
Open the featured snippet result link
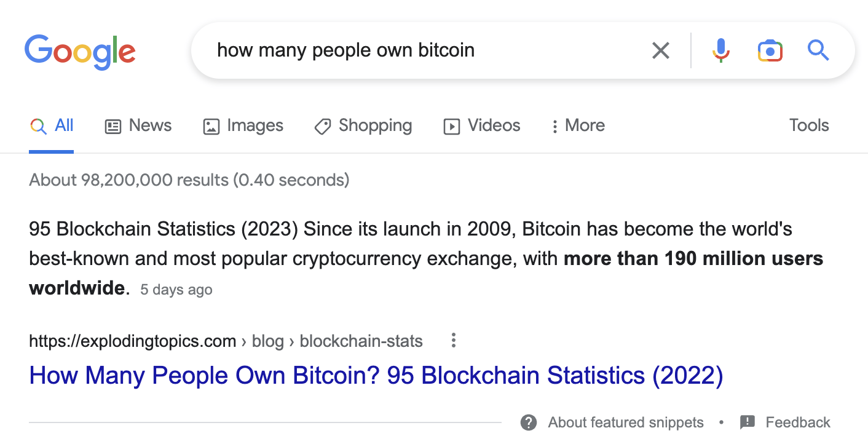coord(375,375)
